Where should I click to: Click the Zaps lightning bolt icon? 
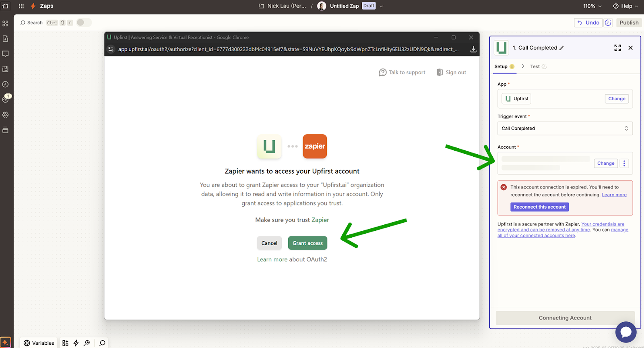pyautogui.click(x=33, y=6)
